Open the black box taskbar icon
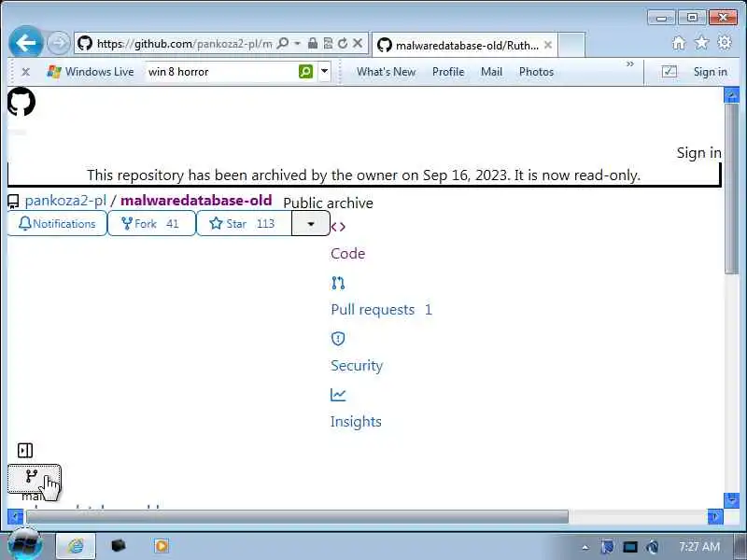Viewport: 747px width, 560px height. tap(119, 545)
